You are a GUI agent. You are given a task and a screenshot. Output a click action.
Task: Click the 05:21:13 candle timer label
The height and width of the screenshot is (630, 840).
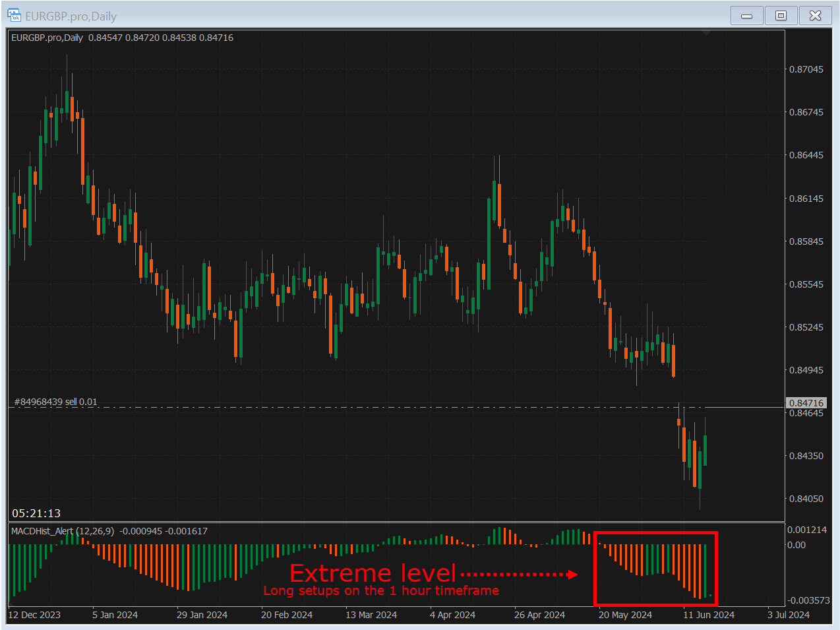click(x=36, y=513)
